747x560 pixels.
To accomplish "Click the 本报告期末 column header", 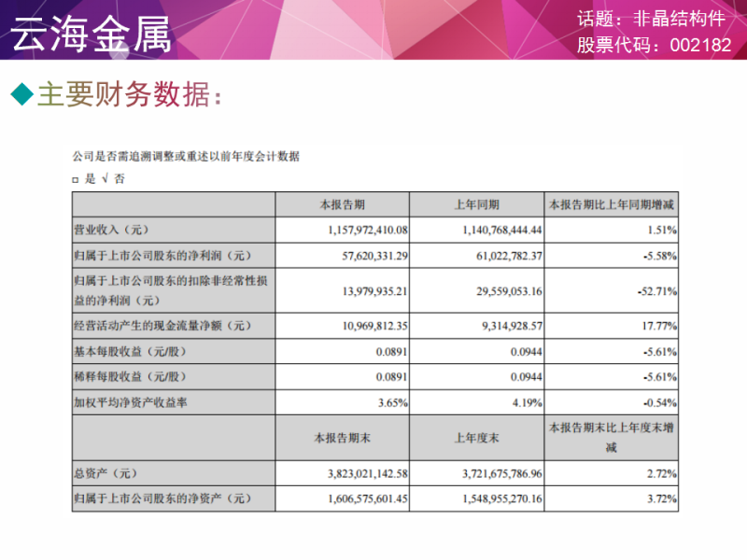I will [x=342, y=438].
